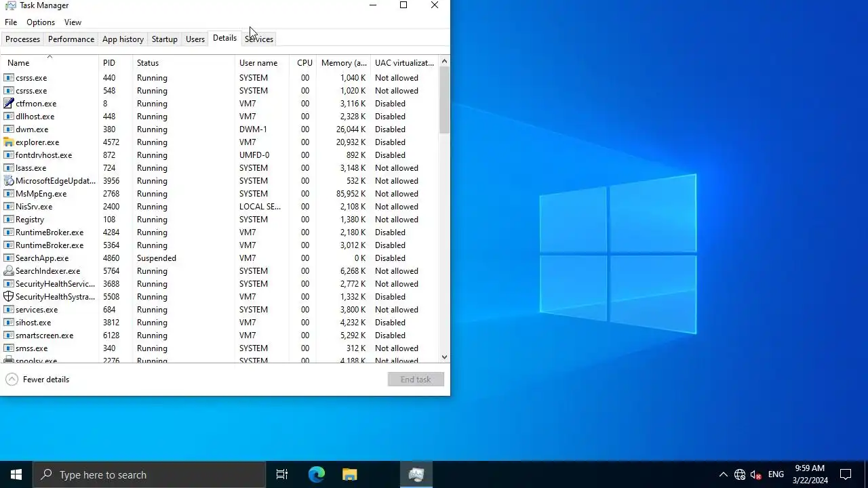The image size is (868, 488).
Task: Switch to the App history tab
Action: [123, 39]
